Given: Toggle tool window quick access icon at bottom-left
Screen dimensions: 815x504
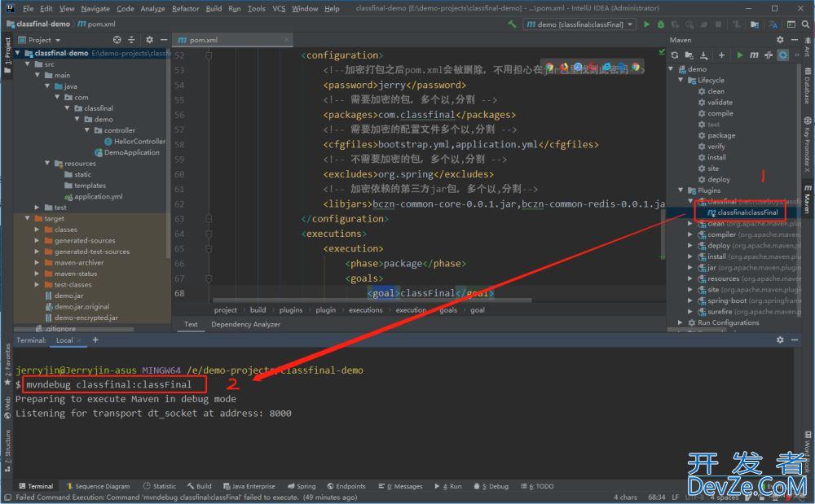Looking at the screenshot, I should tap(7, 497).
